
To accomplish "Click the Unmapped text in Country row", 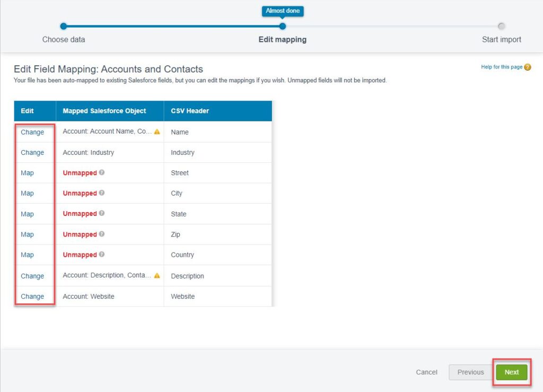I will point(80,255).
